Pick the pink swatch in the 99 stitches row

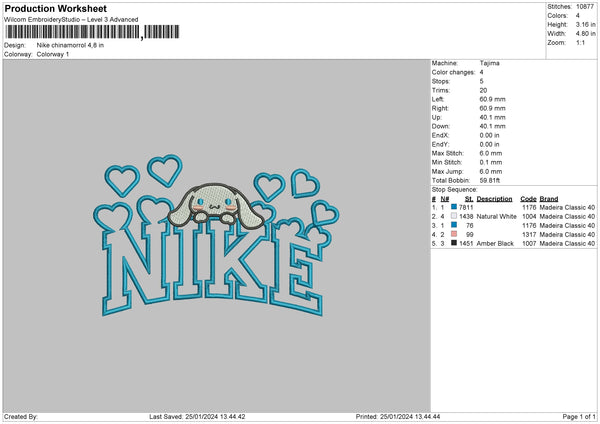454,234
